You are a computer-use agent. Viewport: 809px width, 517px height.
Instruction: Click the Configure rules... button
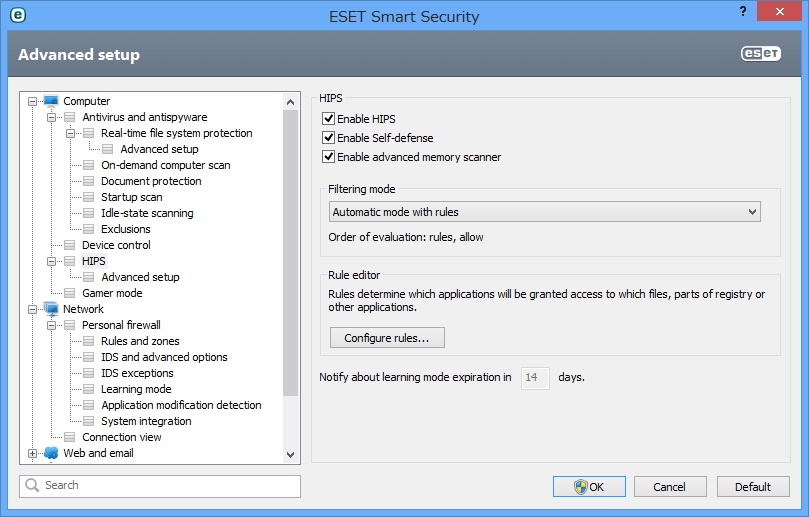point(387,337)
